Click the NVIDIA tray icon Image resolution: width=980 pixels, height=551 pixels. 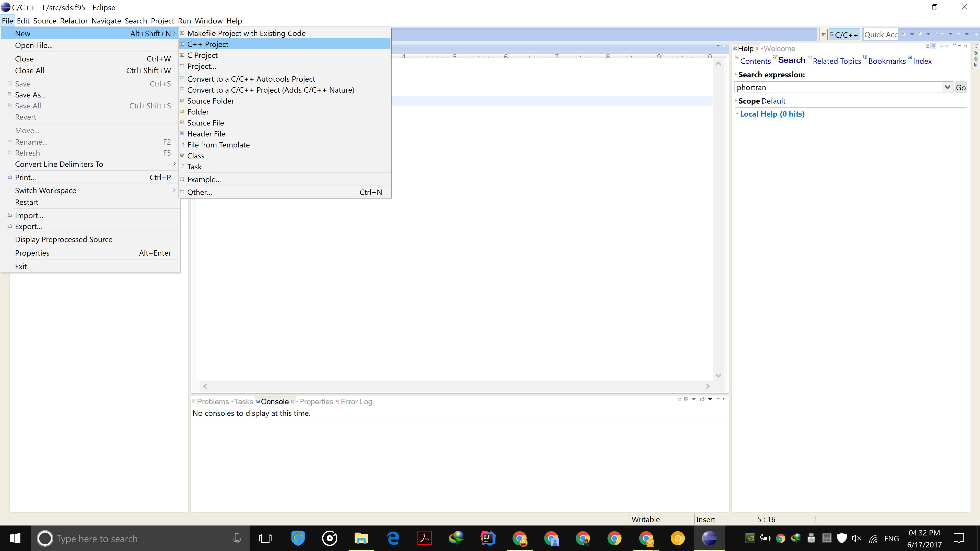750,538
